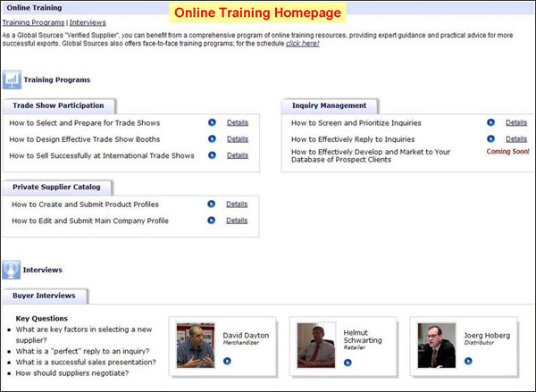Play the Screen and Prioritize Inquiries training
The width and height of the screenshot is (536, 392).
(490, 122)
